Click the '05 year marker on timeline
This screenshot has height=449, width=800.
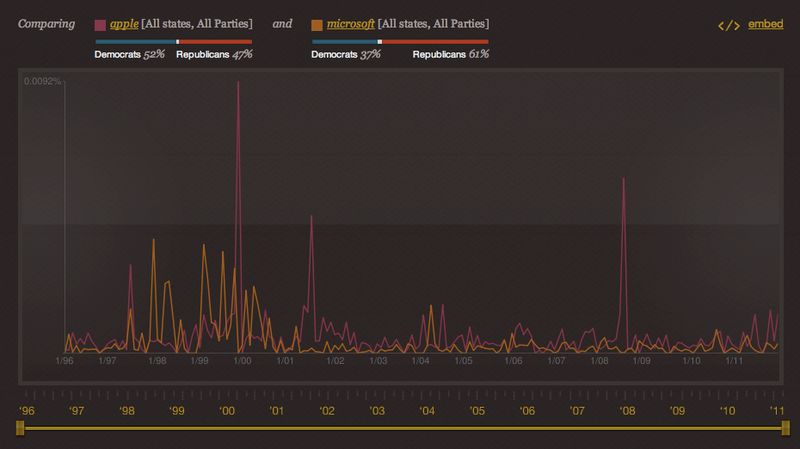coord(477,411)
